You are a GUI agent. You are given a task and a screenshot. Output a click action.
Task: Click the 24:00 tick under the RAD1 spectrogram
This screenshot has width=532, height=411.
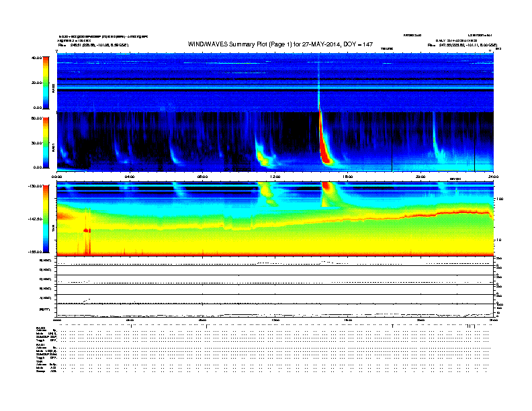[493, 177]
